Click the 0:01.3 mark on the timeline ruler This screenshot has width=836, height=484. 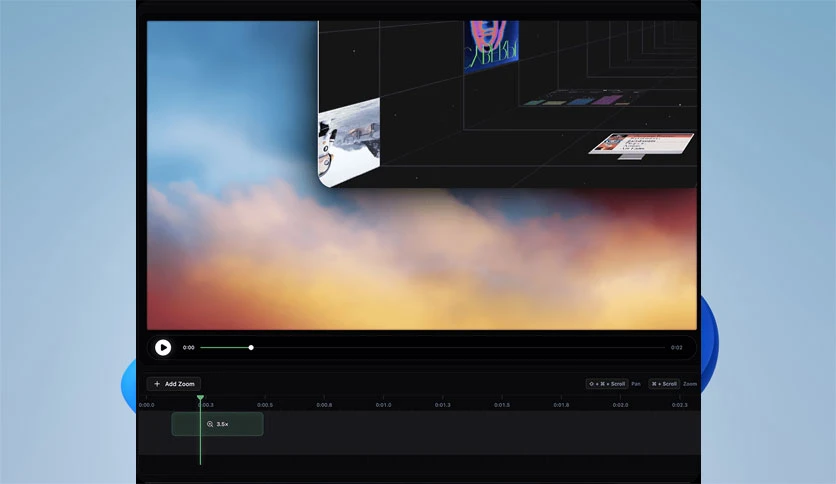(x=443, y=405)
